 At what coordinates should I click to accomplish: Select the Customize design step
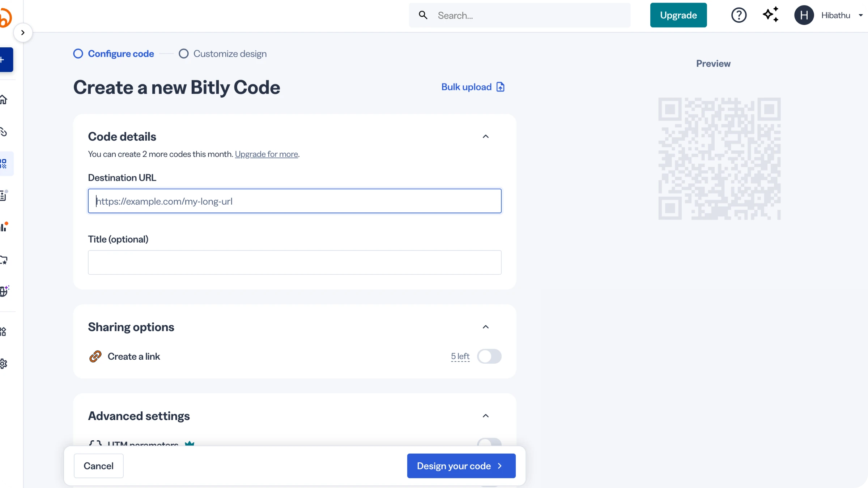point(223,54)
